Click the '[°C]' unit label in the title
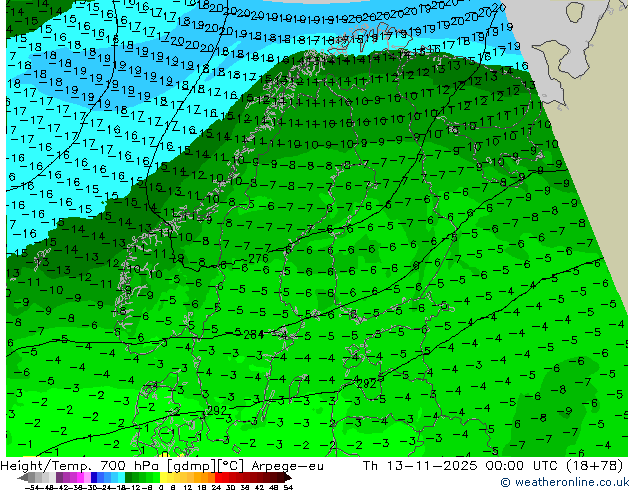Image resolution: width=634 pixels, height=490 pixels. [x=231, y=466]
